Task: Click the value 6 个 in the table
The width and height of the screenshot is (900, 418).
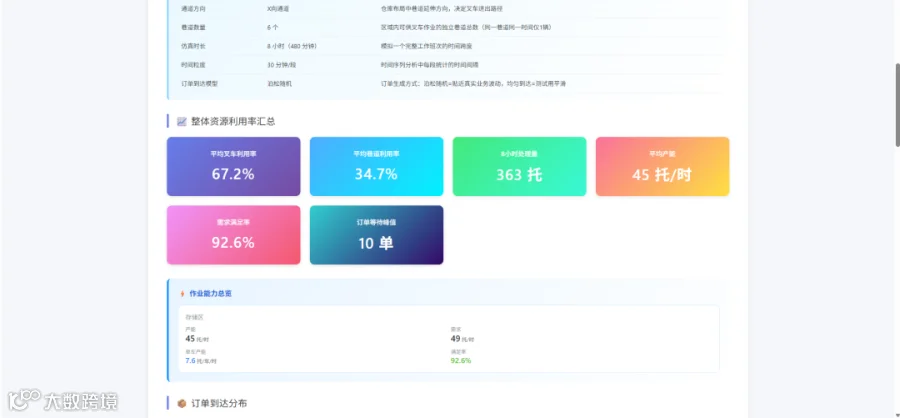Action: [x=273, y=27]
